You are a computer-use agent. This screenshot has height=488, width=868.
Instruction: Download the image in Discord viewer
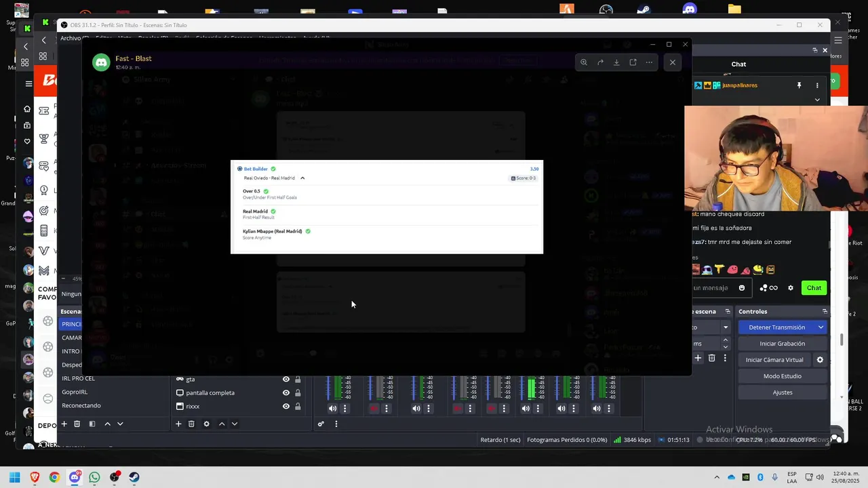click(616, 62)
